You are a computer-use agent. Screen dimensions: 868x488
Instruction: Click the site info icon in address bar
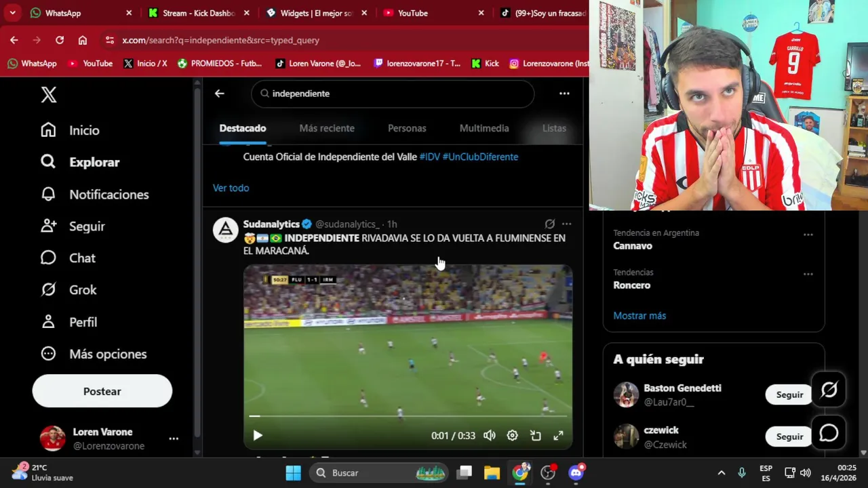pyautogui.click(x=110, y=40)
